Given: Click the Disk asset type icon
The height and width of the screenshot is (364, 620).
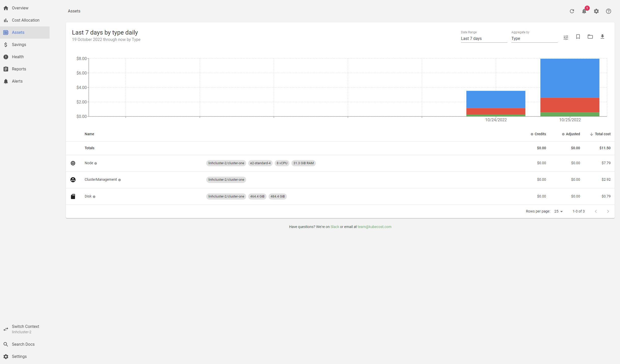Looking at the screenshot, I should pyautogui.click(x=73, y=196).
